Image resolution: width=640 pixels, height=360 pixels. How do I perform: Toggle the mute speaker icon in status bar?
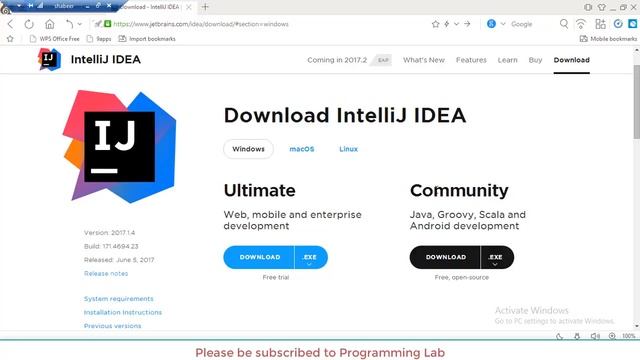(595, 336)
